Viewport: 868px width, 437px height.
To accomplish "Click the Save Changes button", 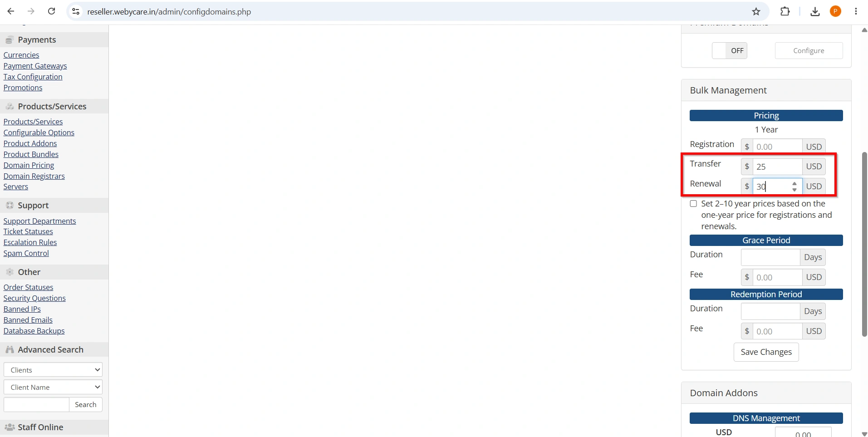I will click(766, 352).
